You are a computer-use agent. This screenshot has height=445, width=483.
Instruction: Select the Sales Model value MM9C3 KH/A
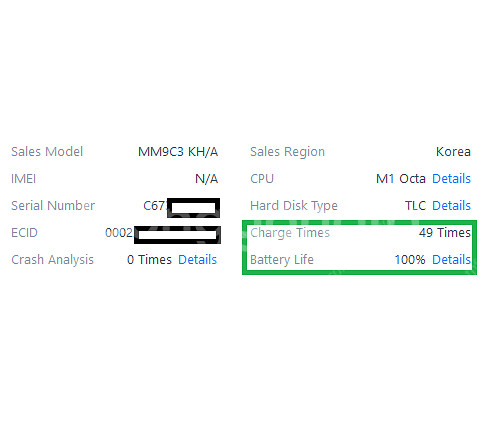pos(178,152)
